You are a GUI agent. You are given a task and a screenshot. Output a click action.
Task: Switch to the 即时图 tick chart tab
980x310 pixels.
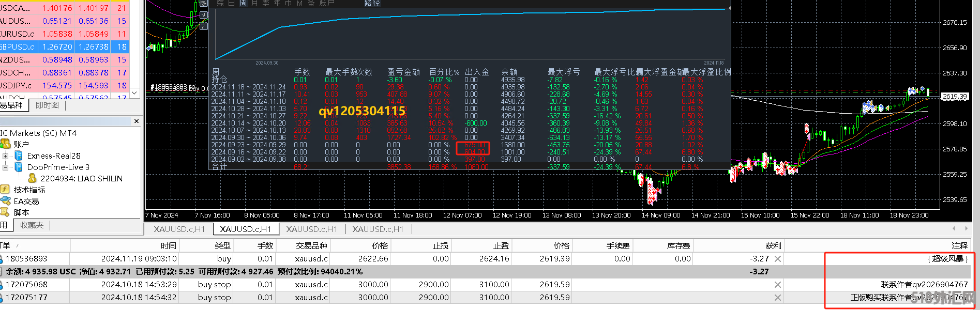[47, 105]
